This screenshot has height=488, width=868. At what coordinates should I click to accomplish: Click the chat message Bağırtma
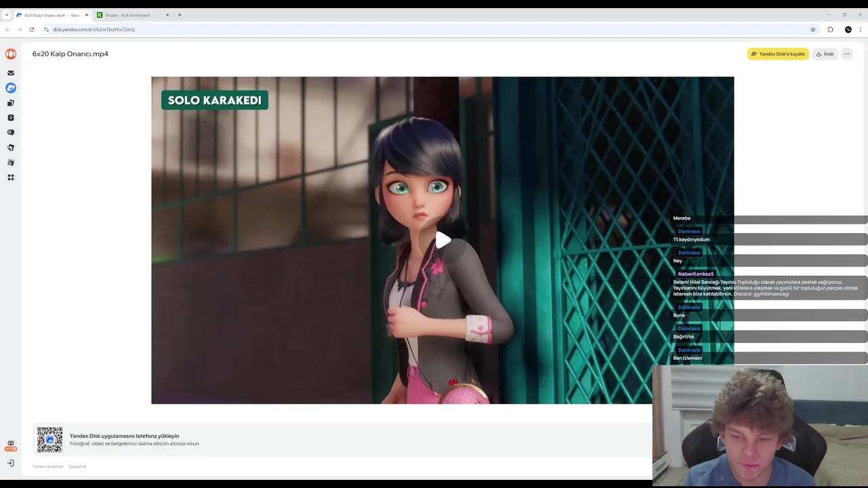684,337
